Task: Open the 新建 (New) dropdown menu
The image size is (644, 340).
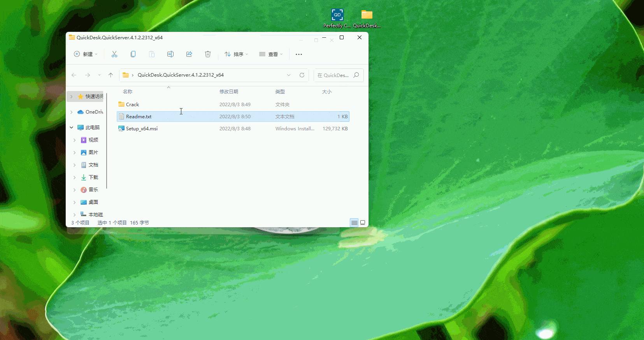Action: (x=86, y=54)
